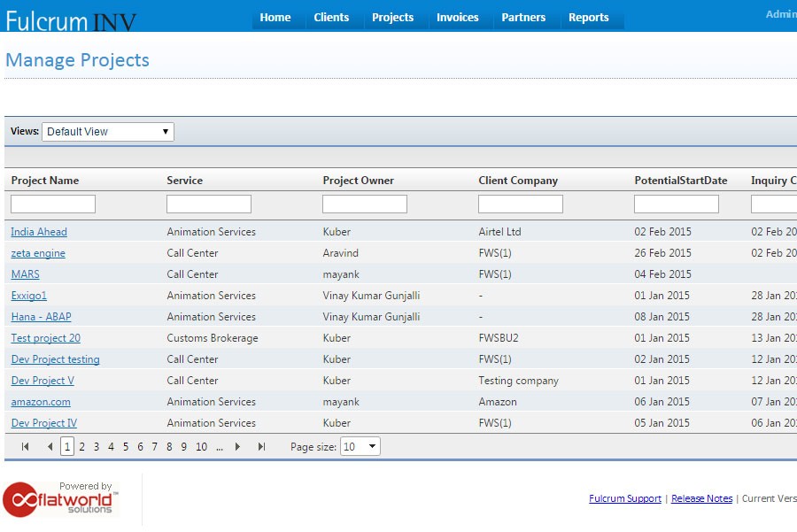
Task: Navigate to the Reports menu
Action: [x=590, y=17]
